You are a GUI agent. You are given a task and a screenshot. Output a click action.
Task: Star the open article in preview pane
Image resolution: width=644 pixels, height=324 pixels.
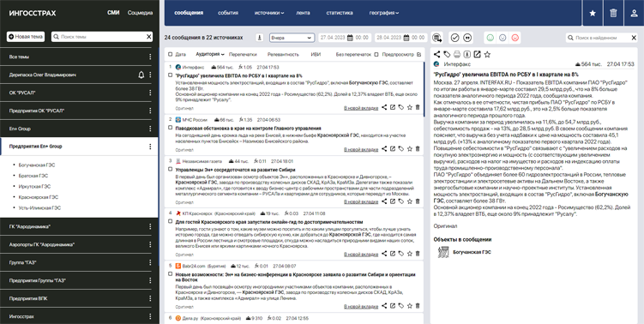pyautogui.click(x=487, y=54)
